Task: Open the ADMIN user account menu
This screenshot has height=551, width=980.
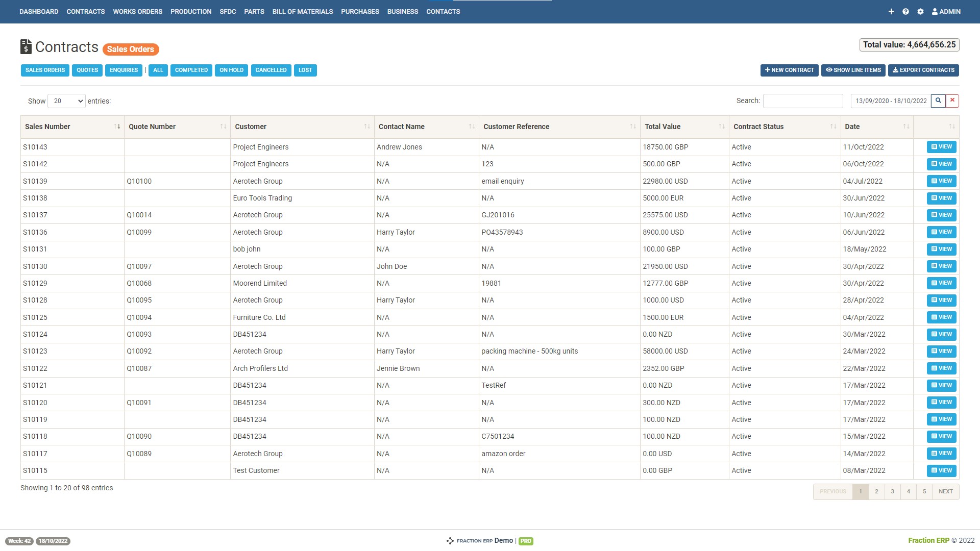Action: (x=945, y=11)
